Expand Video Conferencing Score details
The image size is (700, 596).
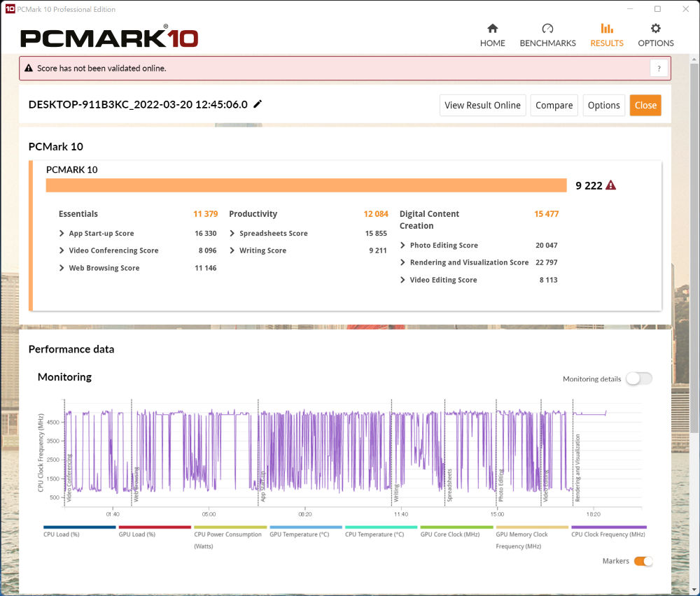(x=62, y=250)
